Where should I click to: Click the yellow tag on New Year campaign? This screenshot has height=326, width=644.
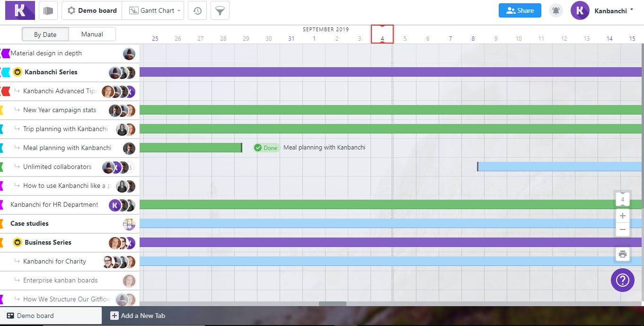pyautogui.click(x=2, y=110)
